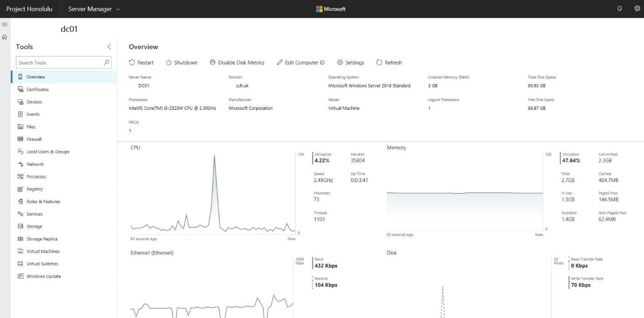Click the Virtual Switches icon
644x318 pixels.
coord(20,264)
